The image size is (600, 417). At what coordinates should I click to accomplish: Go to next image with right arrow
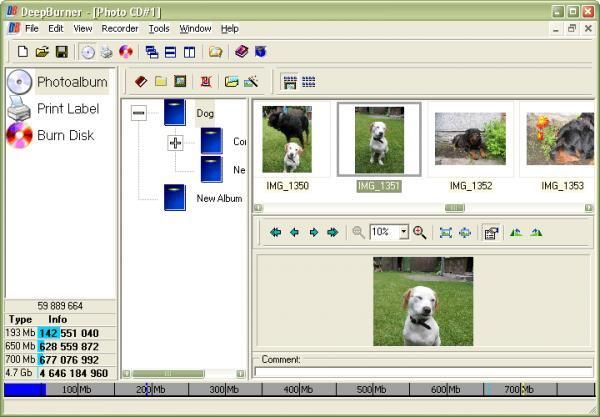tap(313, 232)
